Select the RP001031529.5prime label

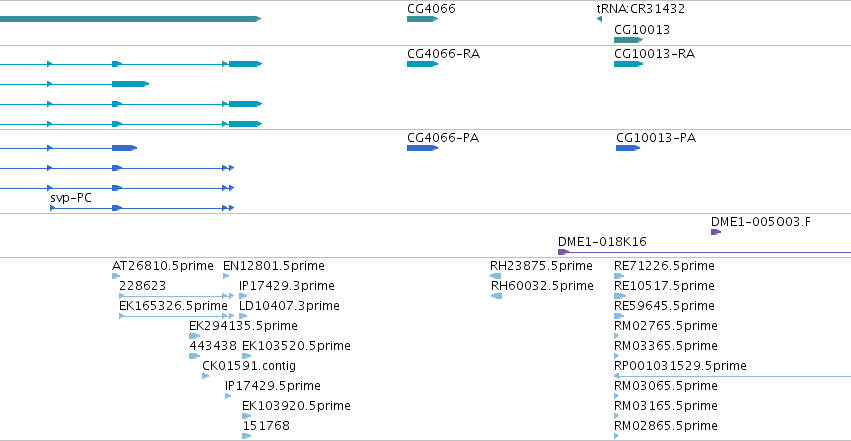tap(681, 366)
